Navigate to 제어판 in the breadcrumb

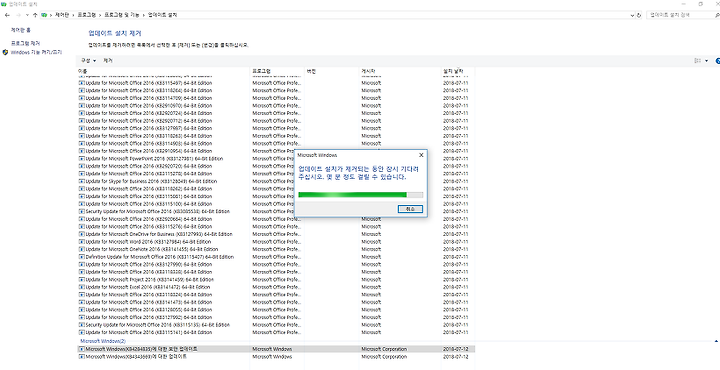pos(62,15)
